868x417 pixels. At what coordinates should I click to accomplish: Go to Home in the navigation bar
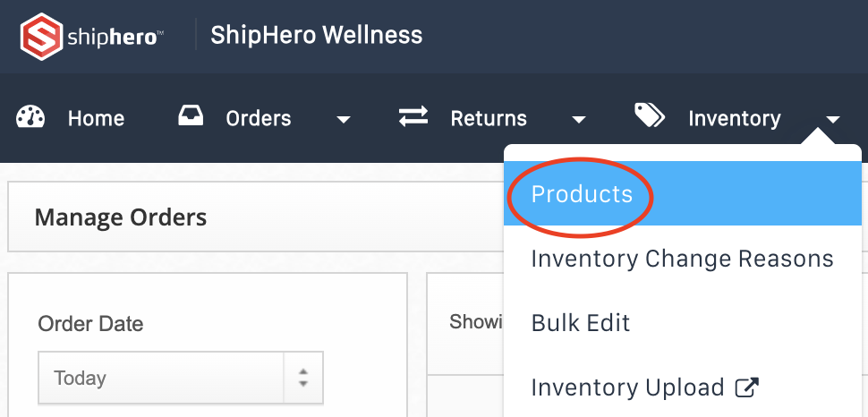click(97, 118)
